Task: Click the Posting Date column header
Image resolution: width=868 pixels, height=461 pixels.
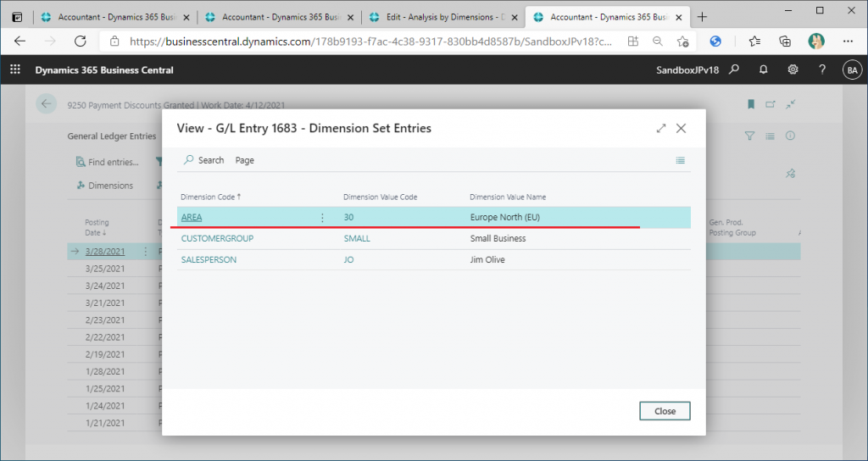Action: (97, 227)
